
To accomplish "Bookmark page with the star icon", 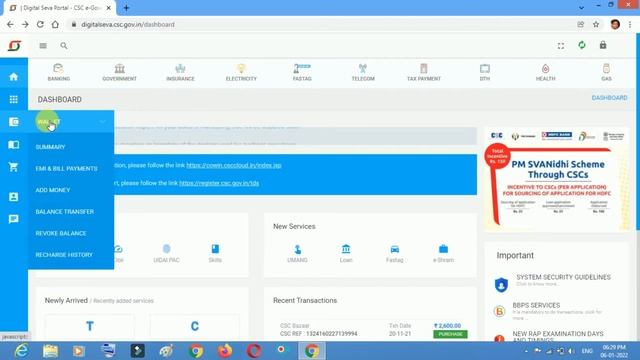I will coord(596,24).
